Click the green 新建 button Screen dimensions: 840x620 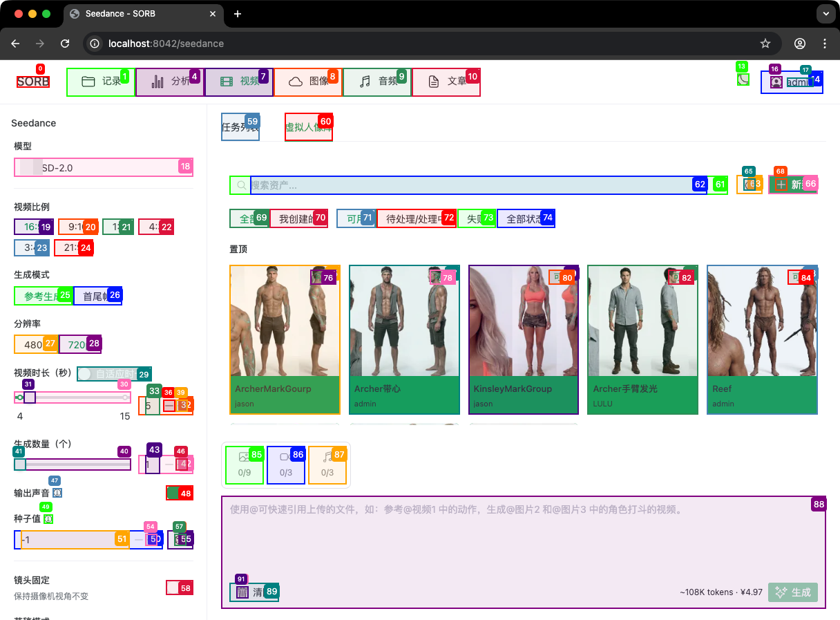coord(792,185)
